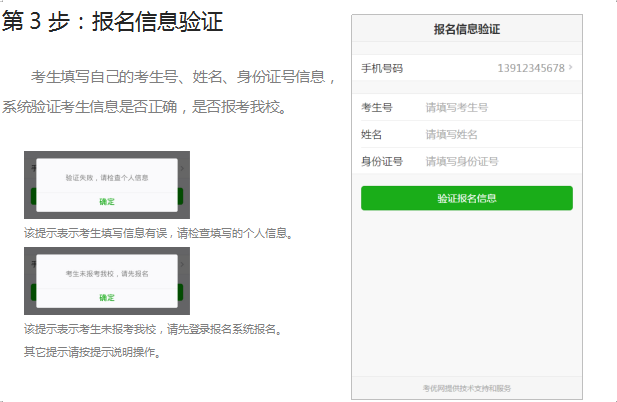
Task: Click the caption about 考生填写信息有误
Action: (x=158, y=233)
